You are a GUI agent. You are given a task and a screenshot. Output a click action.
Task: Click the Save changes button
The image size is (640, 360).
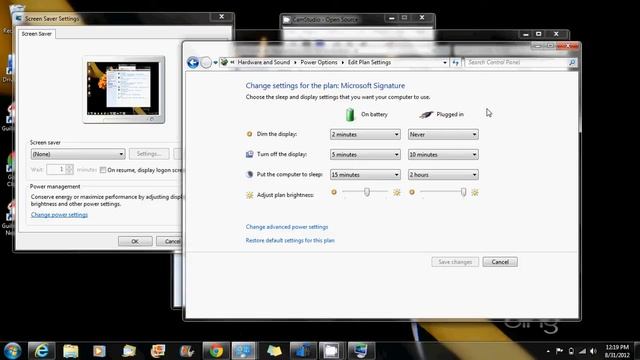click(x=455, y=262)
